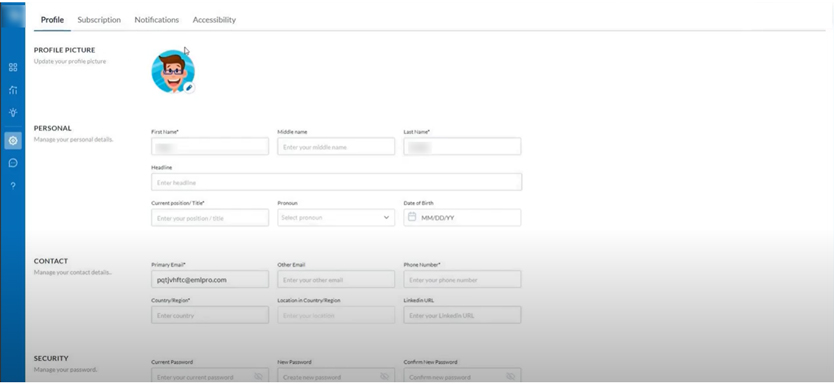834x384 pixels.
Task: Open the settings gear icon in sidebar
Action: point(13,141)
